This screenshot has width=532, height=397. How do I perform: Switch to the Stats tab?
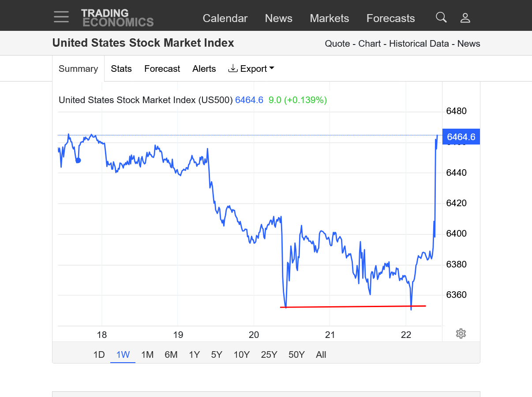tap(121, 69)
